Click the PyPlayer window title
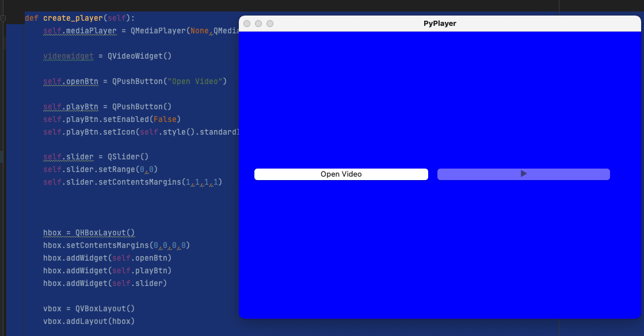Image resolution: width=644 pixels, height=336 pixels. 440,24
